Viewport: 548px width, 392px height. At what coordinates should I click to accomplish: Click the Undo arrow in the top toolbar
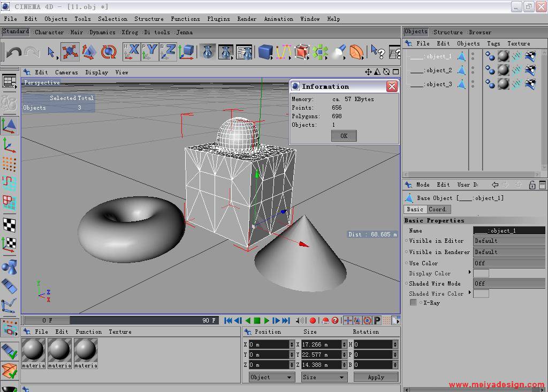14,52
